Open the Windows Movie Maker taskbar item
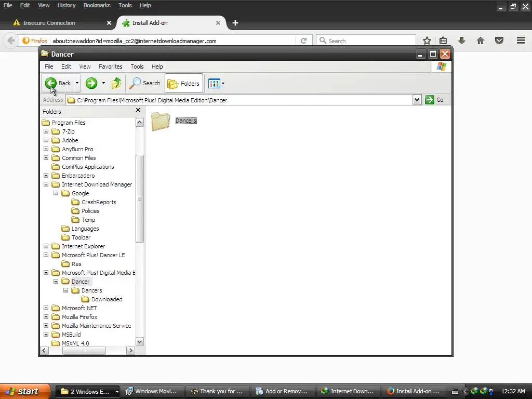Image resolution: width=532 pixels, height=399 pixels. pos(152,391)
